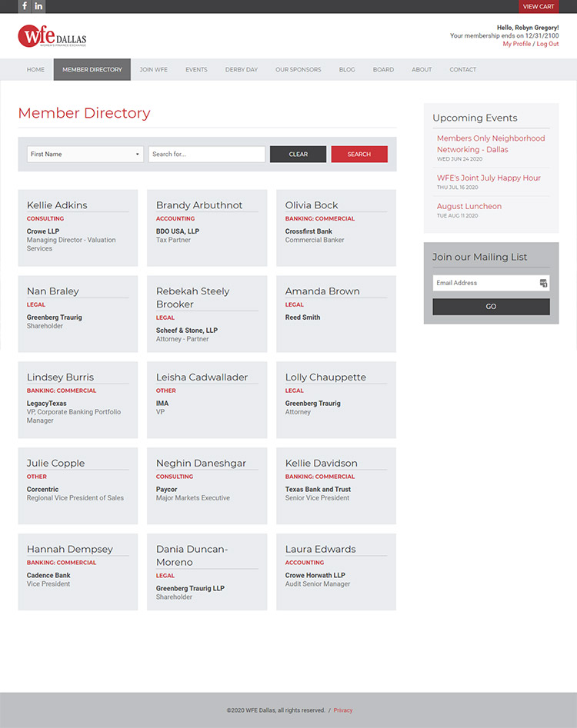577x728 pixels.
Task: Open the Derby Day menu item
Action: [x=242, y=70]
